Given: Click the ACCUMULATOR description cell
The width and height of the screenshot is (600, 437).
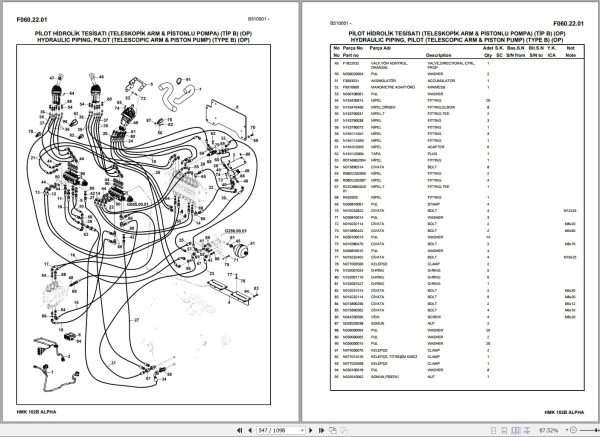Looking at the screenshot, I should click(441, 81).
